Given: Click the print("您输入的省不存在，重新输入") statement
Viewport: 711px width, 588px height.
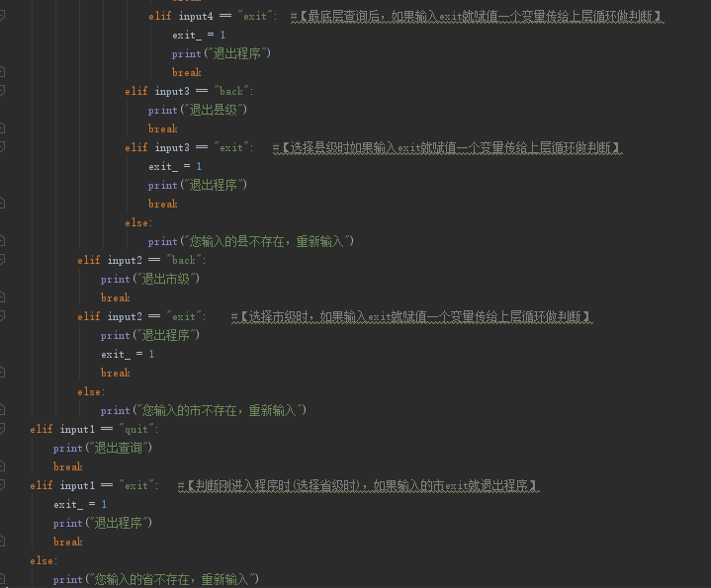Looking at the screenshot, I should click(156, 579).
